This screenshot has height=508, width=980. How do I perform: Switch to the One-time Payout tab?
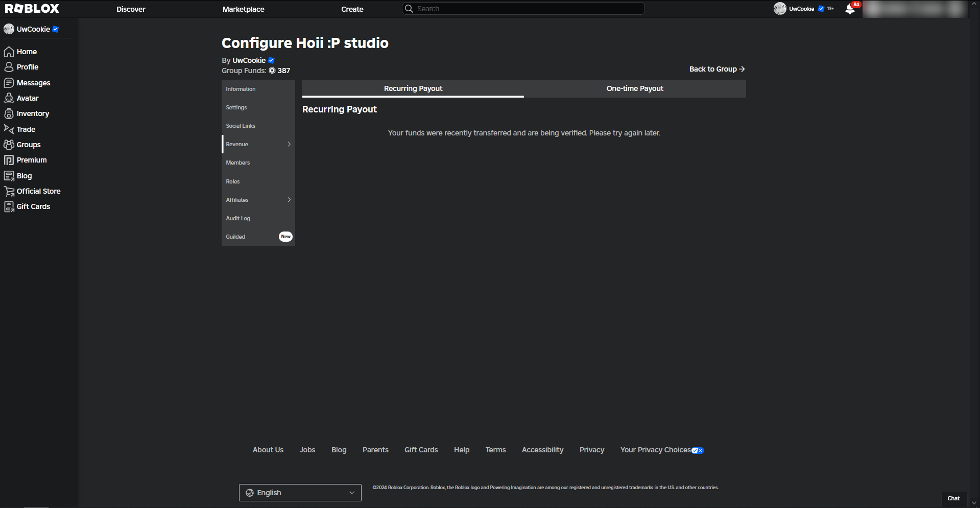pyautogui.click(x=635, y=88)
